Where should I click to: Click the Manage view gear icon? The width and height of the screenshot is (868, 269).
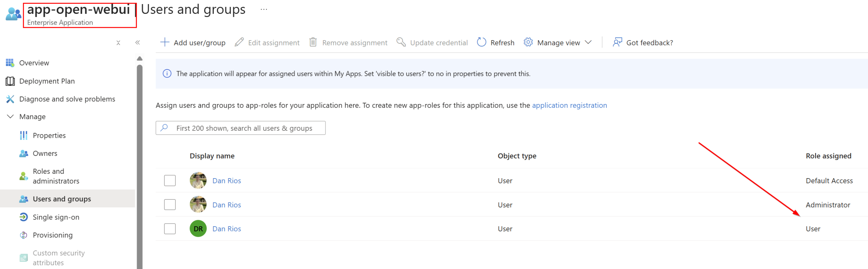pyautogui.click(x=528, y=42)
